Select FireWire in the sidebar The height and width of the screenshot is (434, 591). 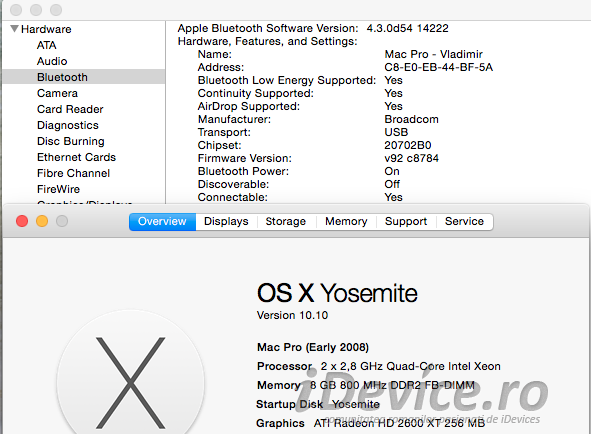(58, 189)
